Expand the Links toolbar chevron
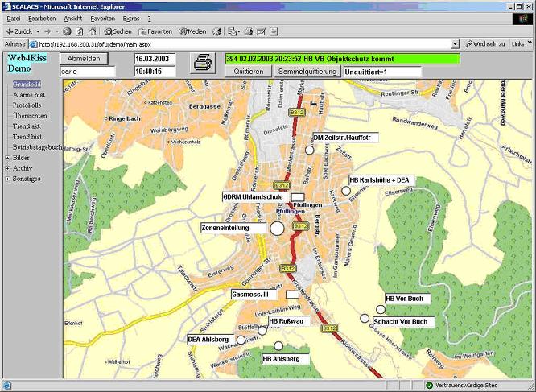This screenshot has width=536, height=392. (530, 43)
